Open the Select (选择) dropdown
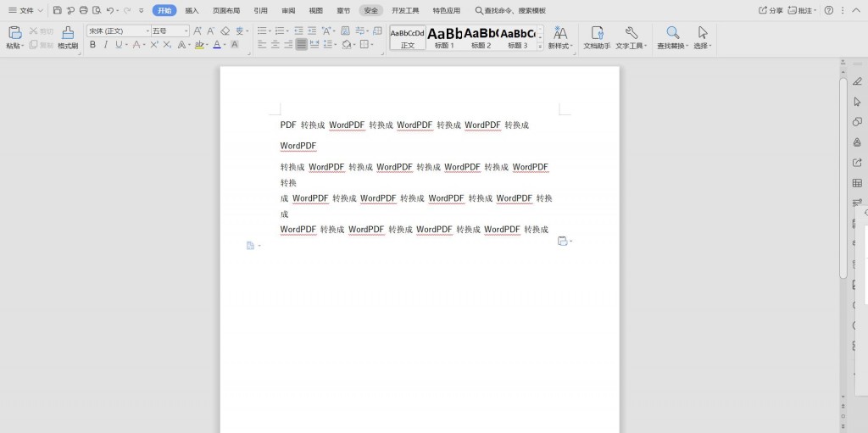 [x=703, y=46]
